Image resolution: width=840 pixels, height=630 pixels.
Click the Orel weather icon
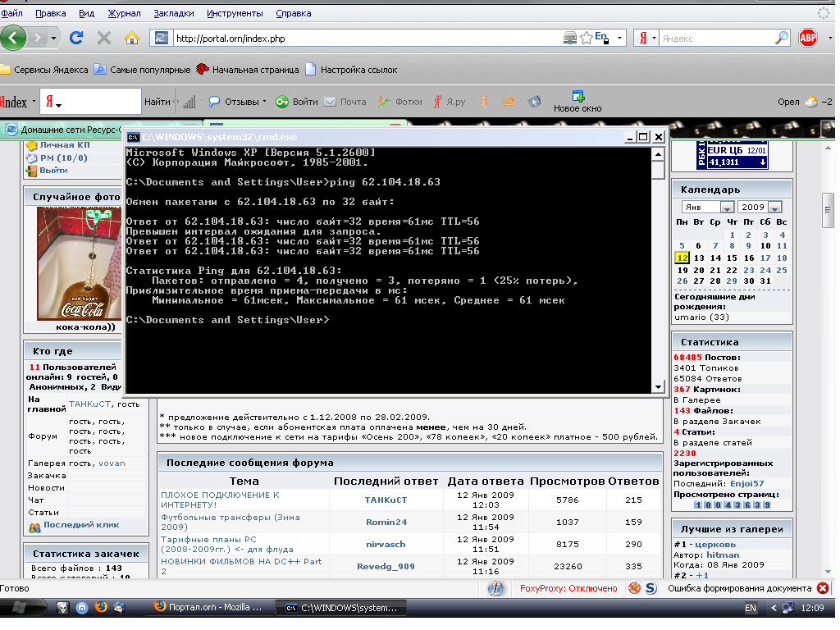pos(810,102)
